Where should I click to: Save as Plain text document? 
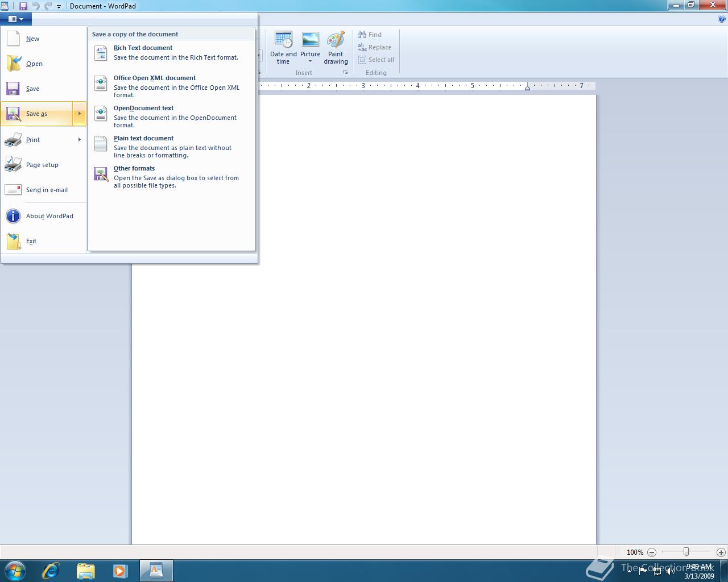click(171, 146)
